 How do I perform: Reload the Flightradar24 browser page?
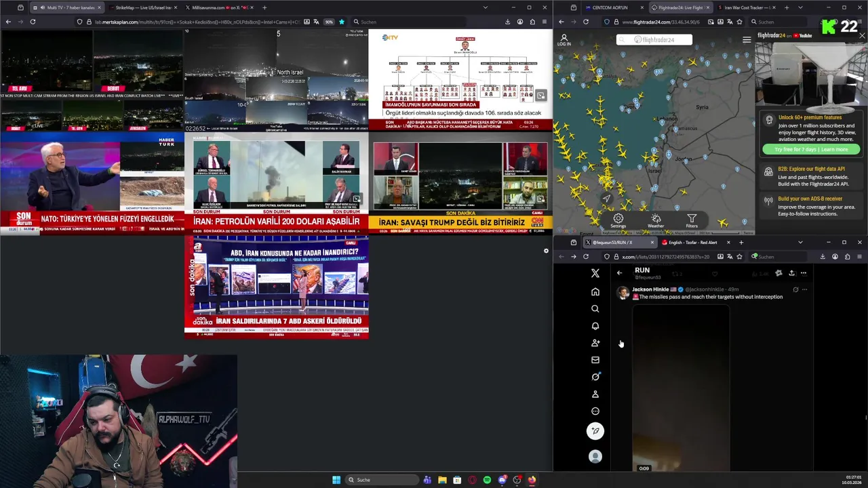coord(586,22)
